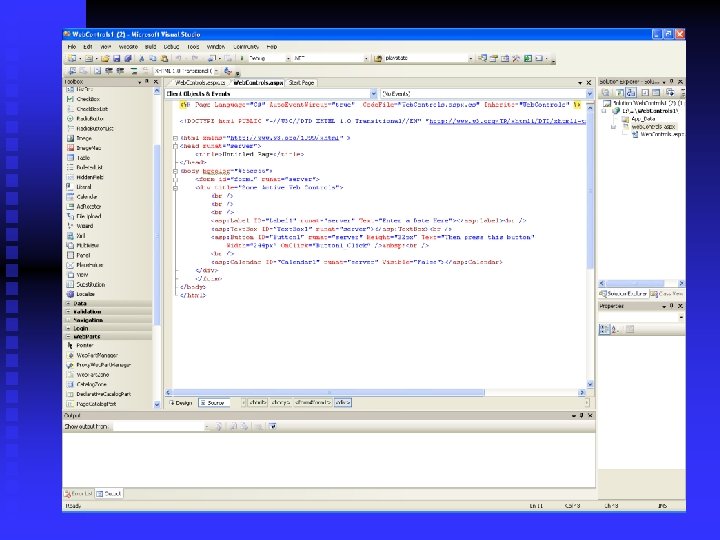Select the ImageMap control in Toolbox
The image size is (720, 540).
point(84,148)
